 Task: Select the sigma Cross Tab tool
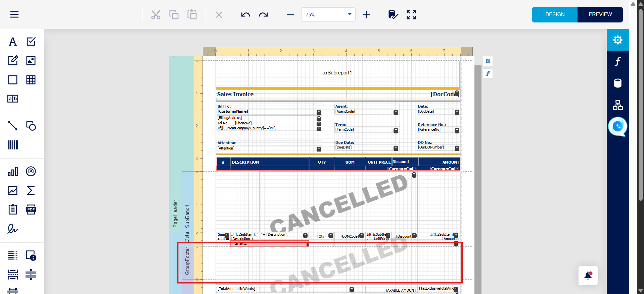31,190
